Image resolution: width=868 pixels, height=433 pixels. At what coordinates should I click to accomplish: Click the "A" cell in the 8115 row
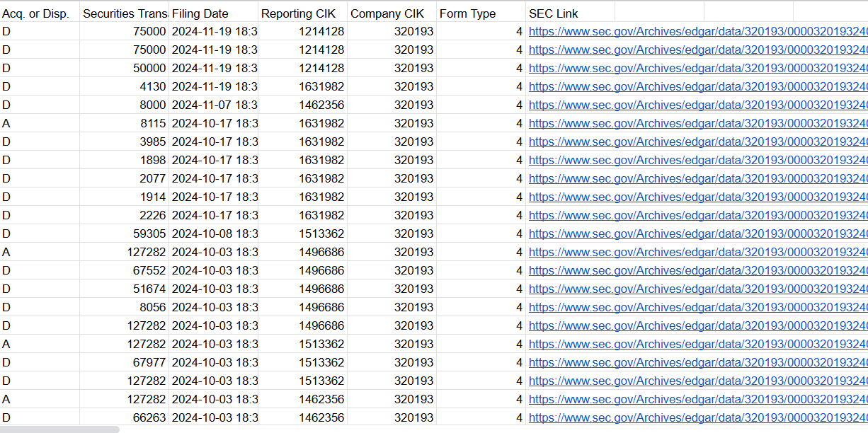(40, 123)
